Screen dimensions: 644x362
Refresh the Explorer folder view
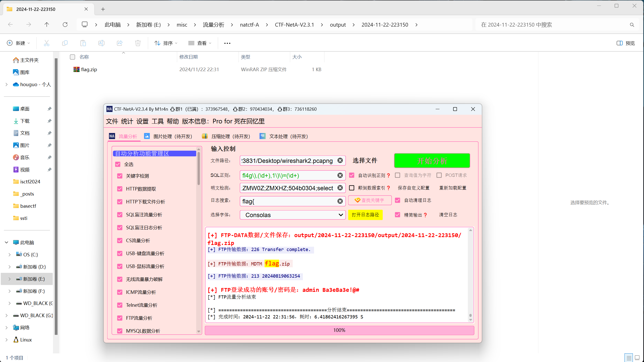65,25
